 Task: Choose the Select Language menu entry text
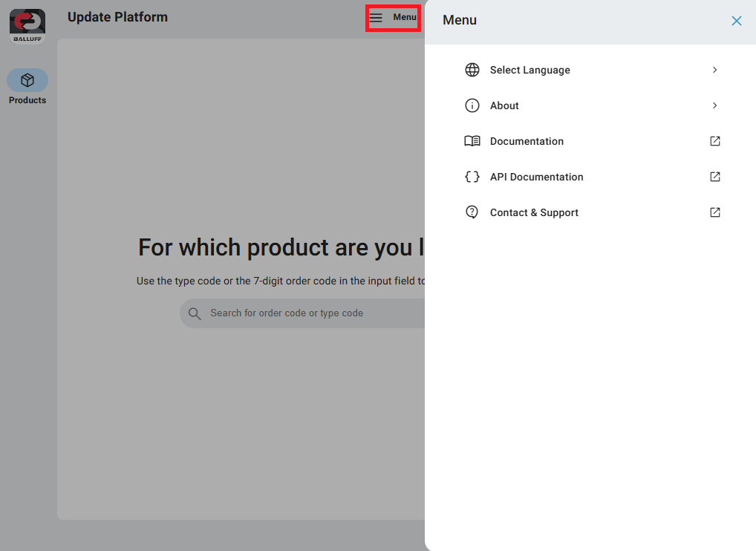tap(530, 70)
